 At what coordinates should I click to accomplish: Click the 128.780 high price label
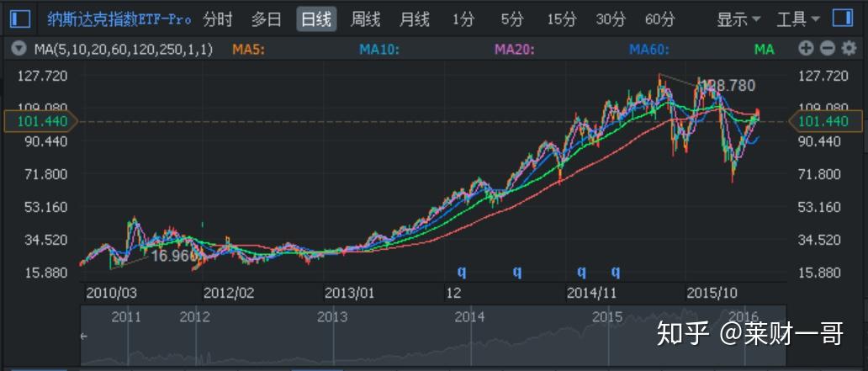727,86
